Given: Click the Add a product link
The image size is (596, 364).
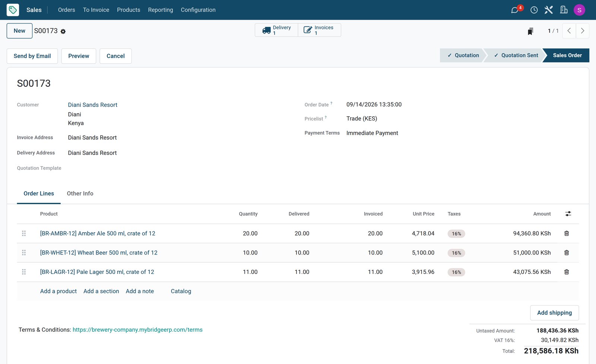Looking at the screenshot, I should tap(58, 291).
